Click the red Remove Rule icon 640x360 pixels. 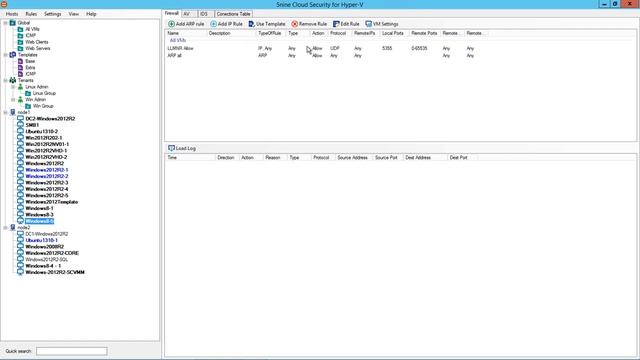[294, 24]
